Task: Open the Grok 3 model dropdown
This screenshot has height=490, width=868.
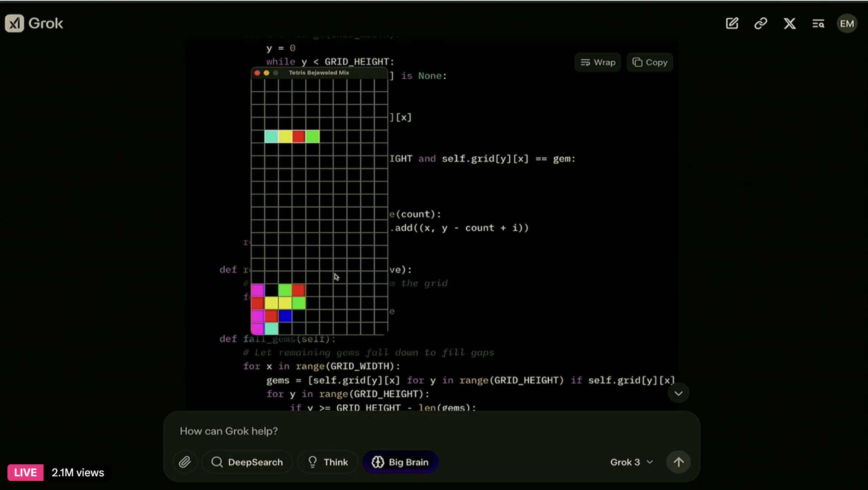Action: (631, 462)
